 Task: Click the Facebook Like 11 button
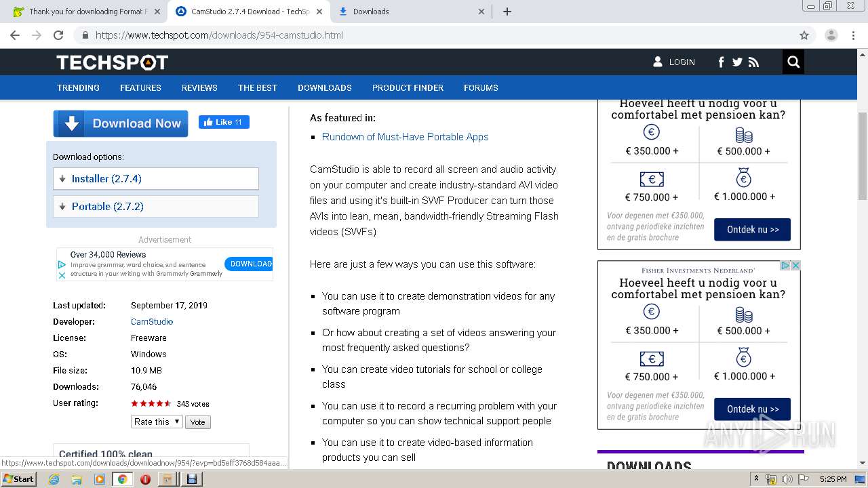(x=224, y=122)
